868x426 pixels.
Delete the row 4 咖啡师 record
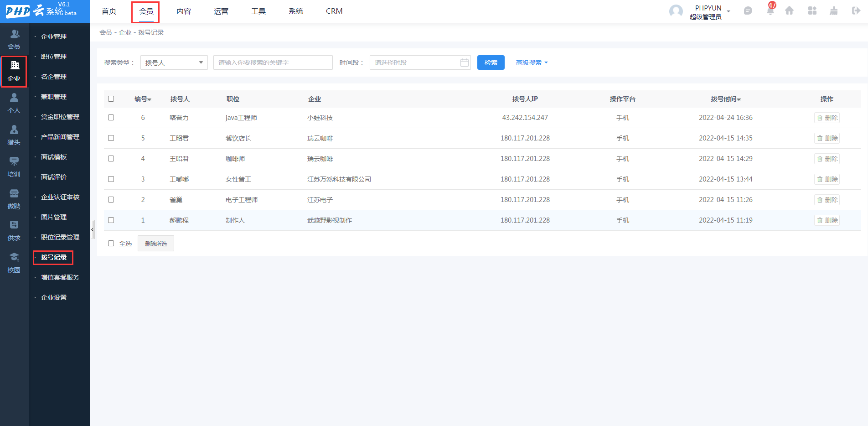827,159
